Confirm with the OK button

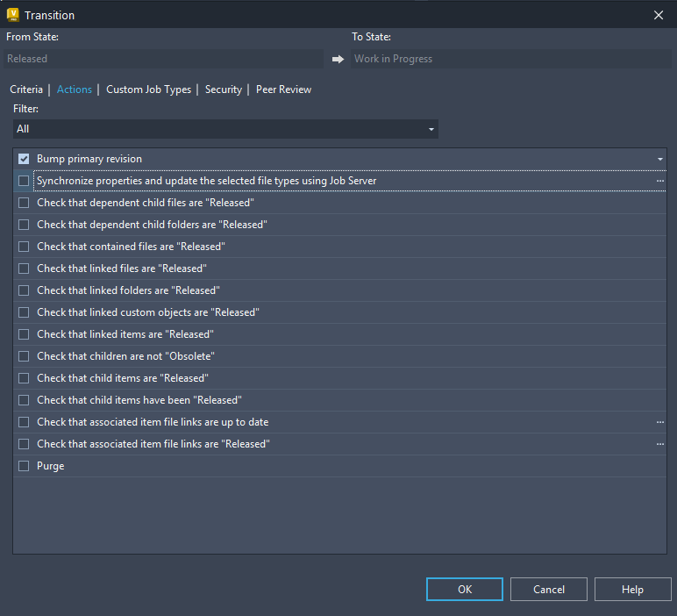[465, 589]
